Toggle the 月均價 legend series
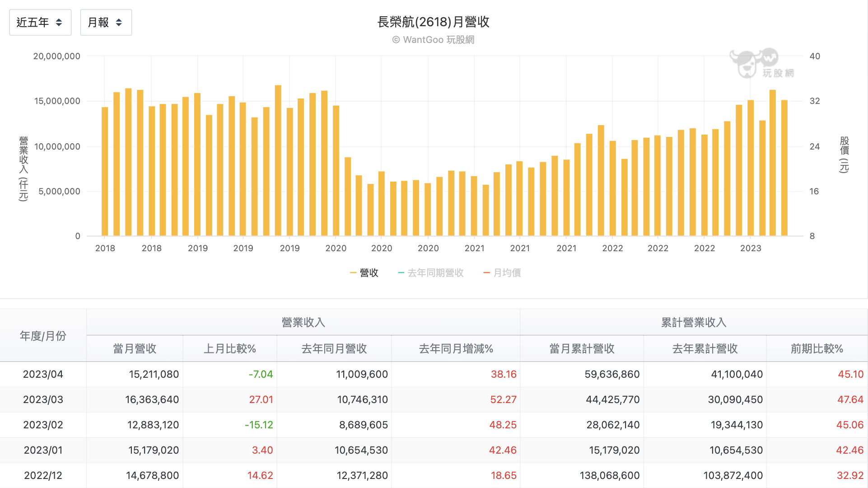This screenshot has width=868, height=488. click(502, 273)
